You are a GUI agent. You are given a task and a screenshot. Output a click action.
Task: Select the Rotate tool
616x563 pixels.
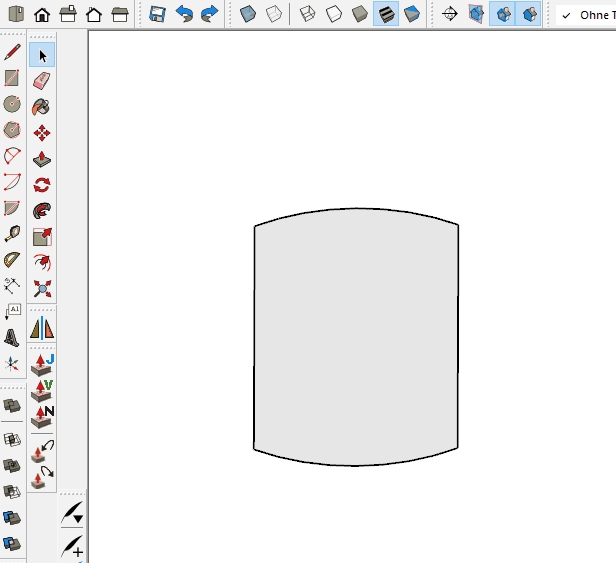[42, 184]
